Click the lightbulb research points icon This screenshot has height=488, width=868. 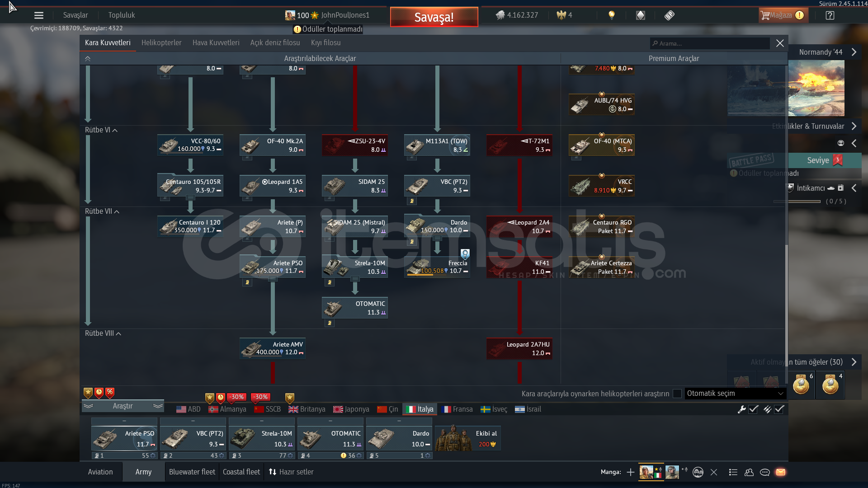[x=612, y=15]
